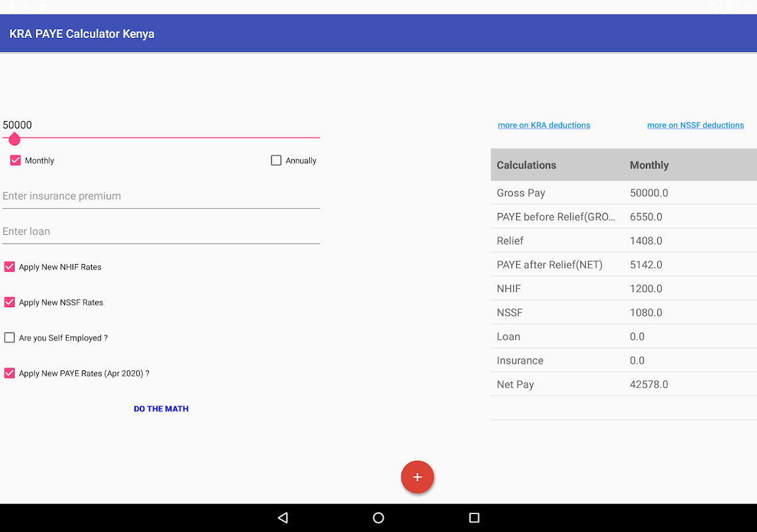
Task: Focus the Enter loan field
Action: tap(161, 231)
